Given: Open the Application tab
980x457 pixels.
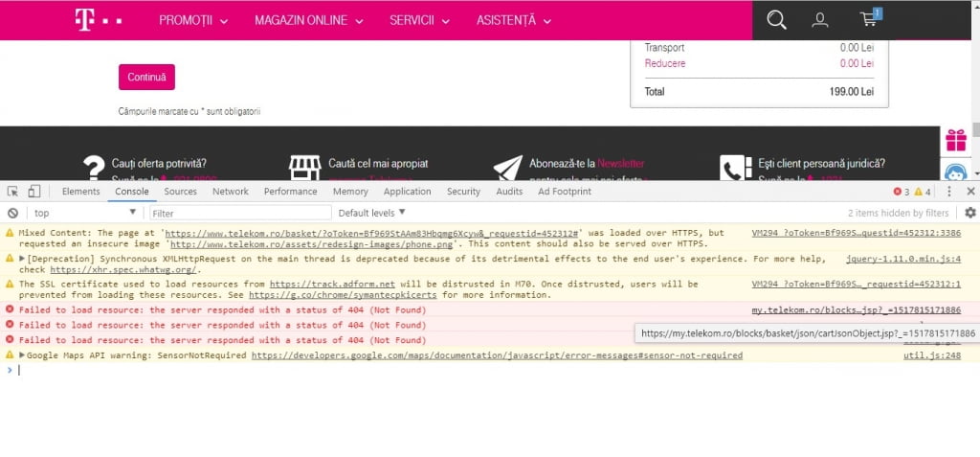Looking at the screenshot, I should point(407,192).
